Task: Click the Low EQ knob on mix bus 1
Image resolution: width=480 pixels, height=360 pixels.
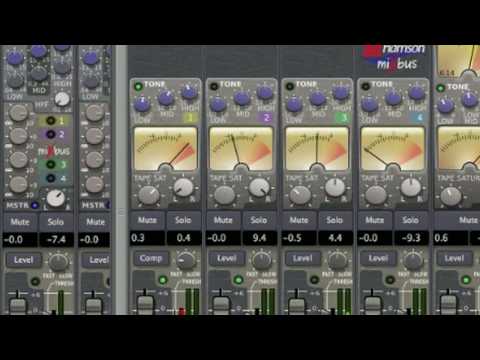Action: click(142, 103)
